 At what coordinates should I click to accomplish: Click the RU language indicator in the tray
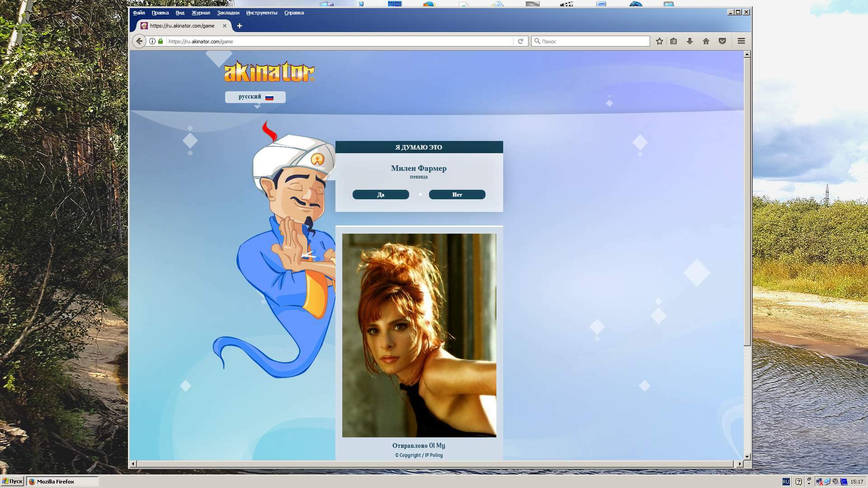[x=786, y=482]
